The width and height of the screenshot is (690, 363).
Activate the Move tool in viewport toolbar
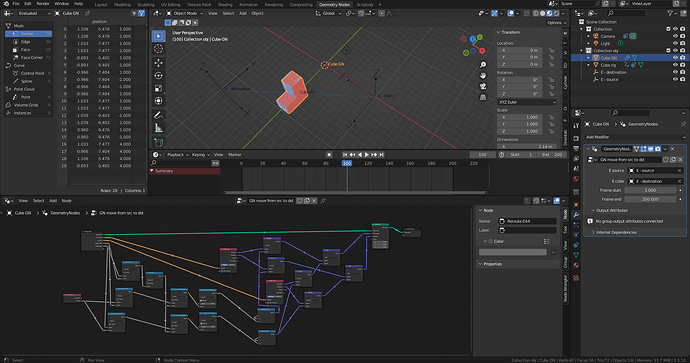(158, 63)
